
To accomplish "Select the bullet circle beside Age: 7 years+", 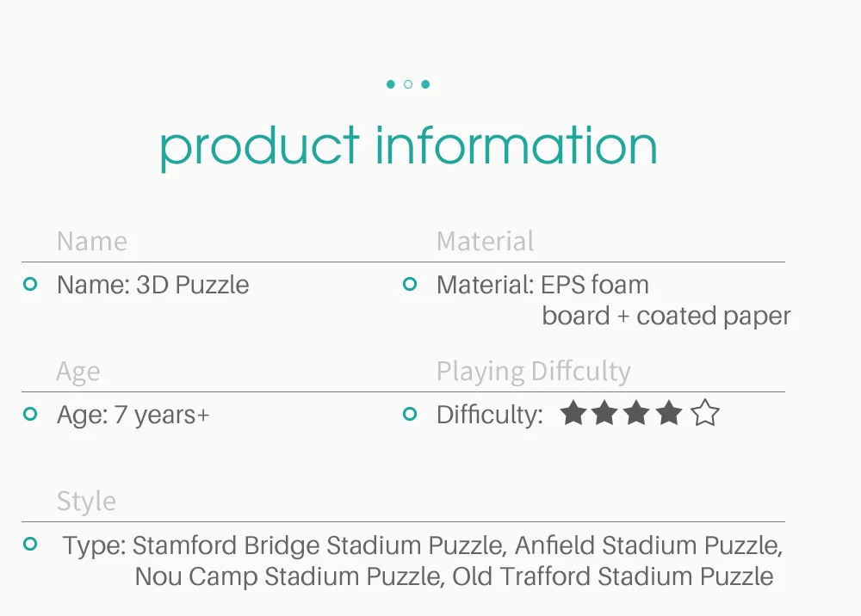I will coord(30,414).
